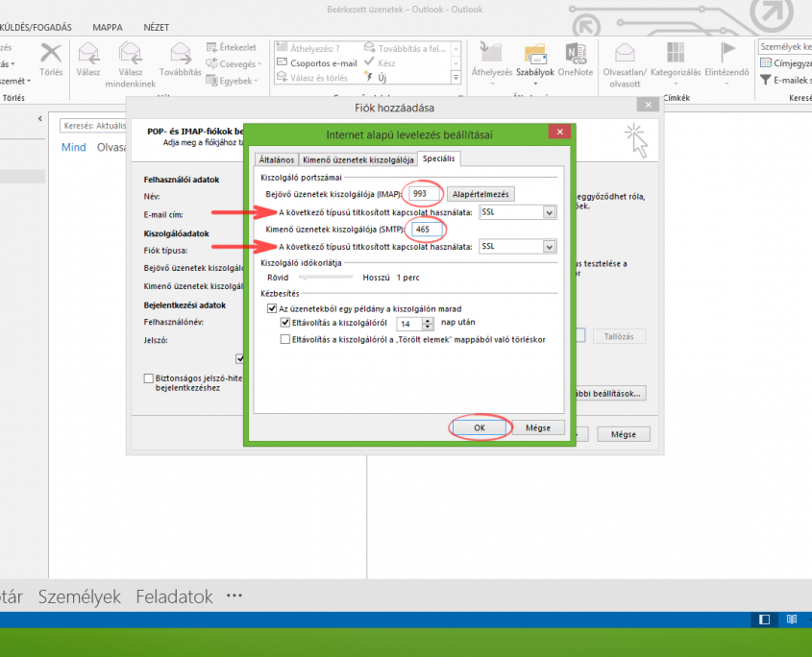
Task: Click the Válasz reply icon in ribbon
Action: pyautogui.click(x=88, y=53)
